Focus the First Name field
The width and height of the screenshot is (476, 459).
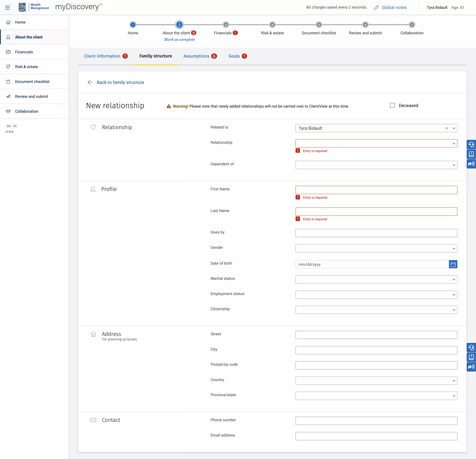376,190
